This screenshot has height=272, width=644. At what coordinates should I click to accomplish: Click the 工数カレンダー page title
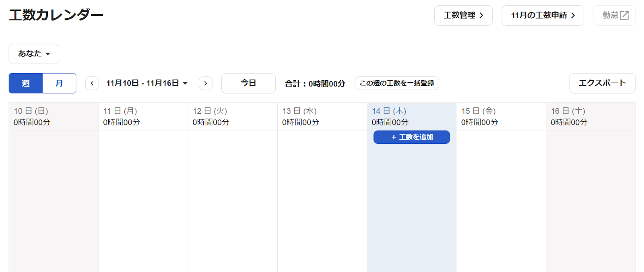(x=56, y=15)
